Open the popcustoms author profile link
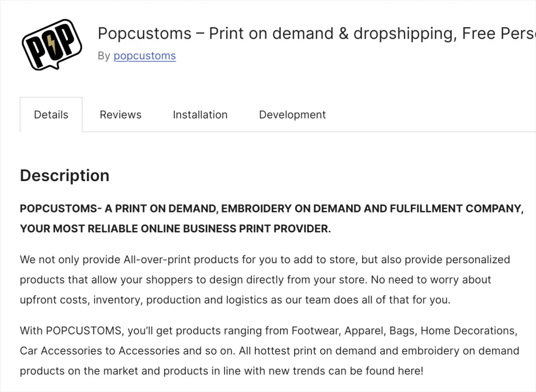 tap(144, 56)
